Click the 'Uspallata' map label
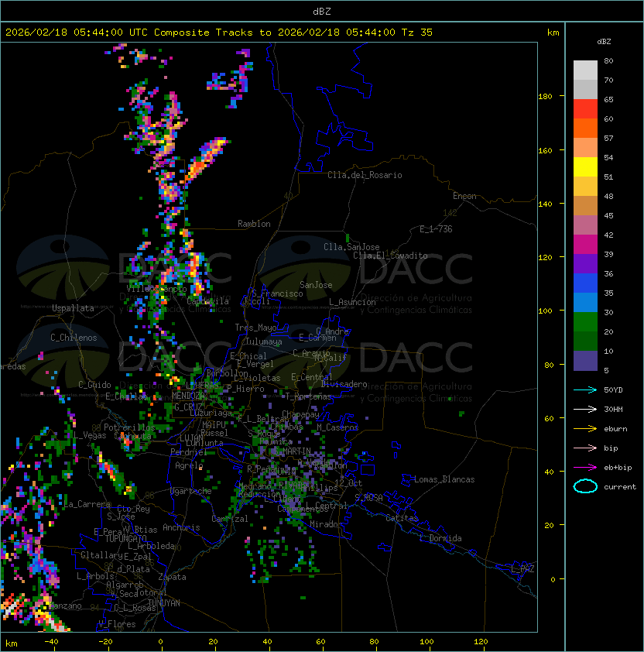This screenshot has height=652, width=644. (x=73, y=308)
